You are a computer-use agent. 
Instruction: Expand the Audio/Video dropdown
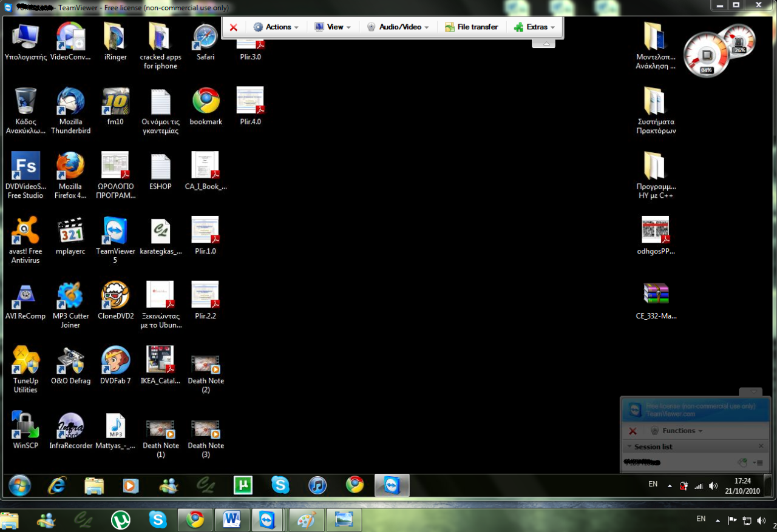pyautogui.click(x=398, y=27)
